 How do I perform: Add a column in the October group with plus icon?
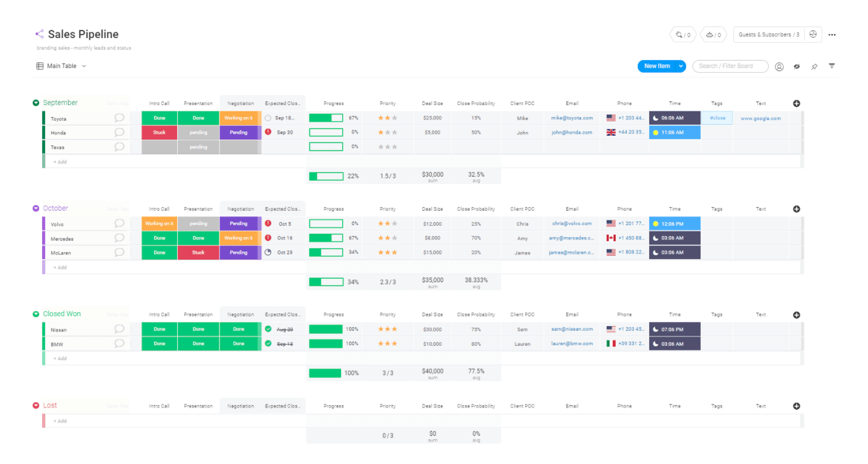coord(796,209)
